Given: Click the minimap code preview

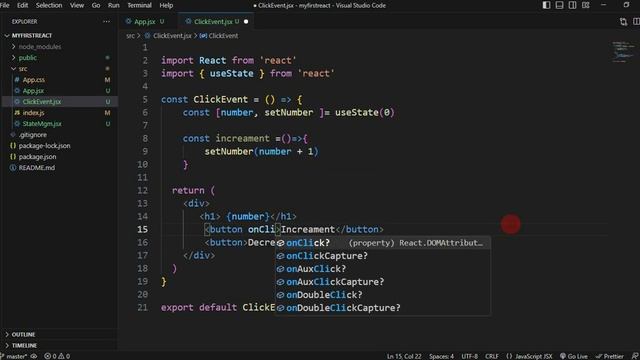Looking at the screenshot, I should point(622,51).
